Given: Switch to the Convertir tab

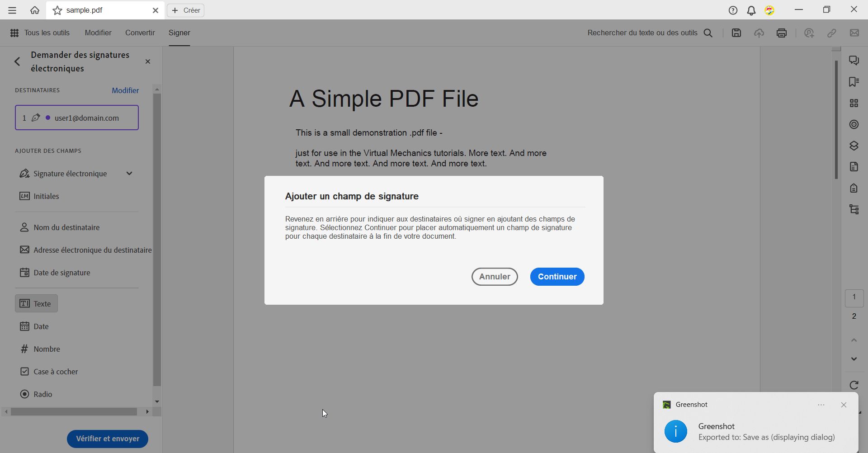Looking at the screenshot, I should point(140,33).
